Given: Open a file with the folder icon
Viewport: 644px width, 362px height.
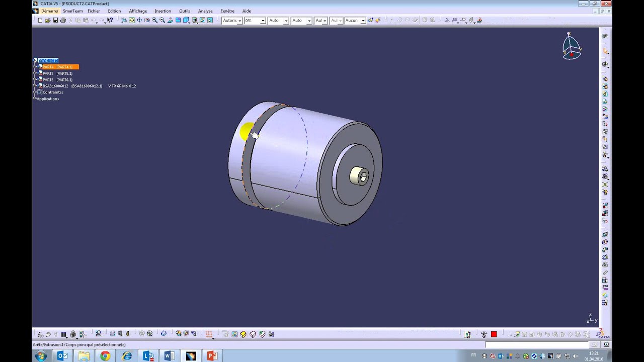Looking at the screenshot, I should point(48,20).
